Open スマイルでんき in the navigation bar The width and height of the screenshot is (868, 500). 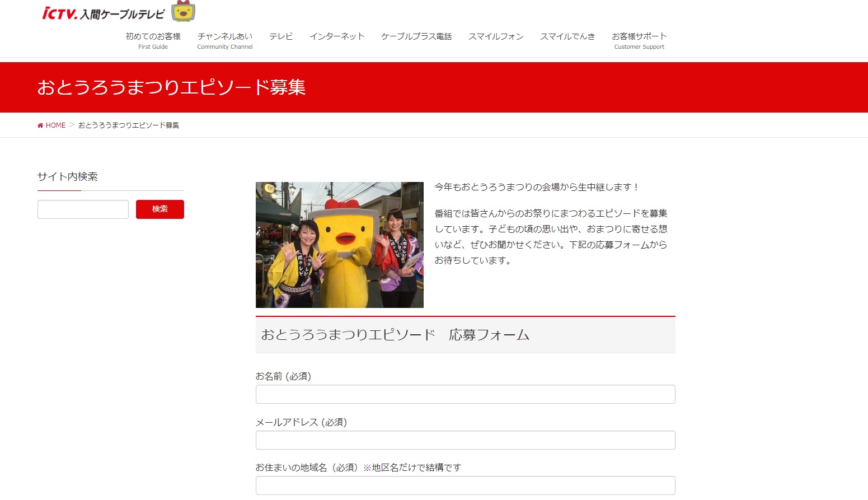(x=567, y=36)
